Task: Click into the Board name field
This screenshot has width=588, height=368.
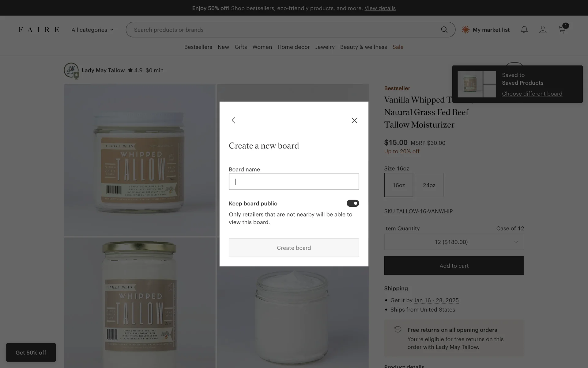Action: [x=294, y=182]
